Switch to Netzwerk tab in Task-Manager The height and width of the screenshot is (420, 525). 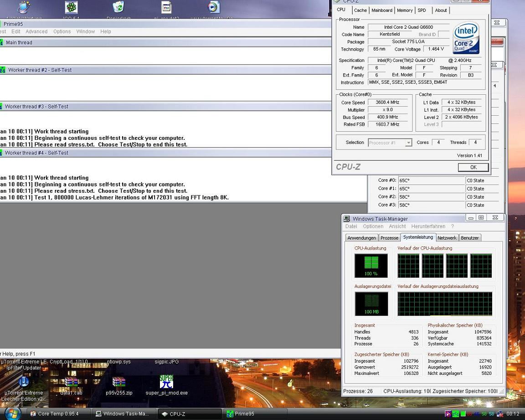(447, 238)
